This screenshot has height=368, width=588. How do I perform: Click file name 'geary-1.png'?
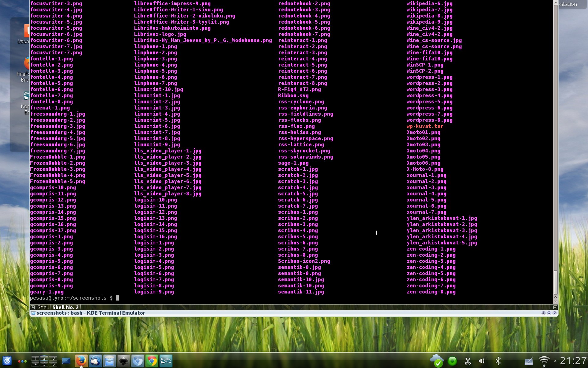click(47, 292)
